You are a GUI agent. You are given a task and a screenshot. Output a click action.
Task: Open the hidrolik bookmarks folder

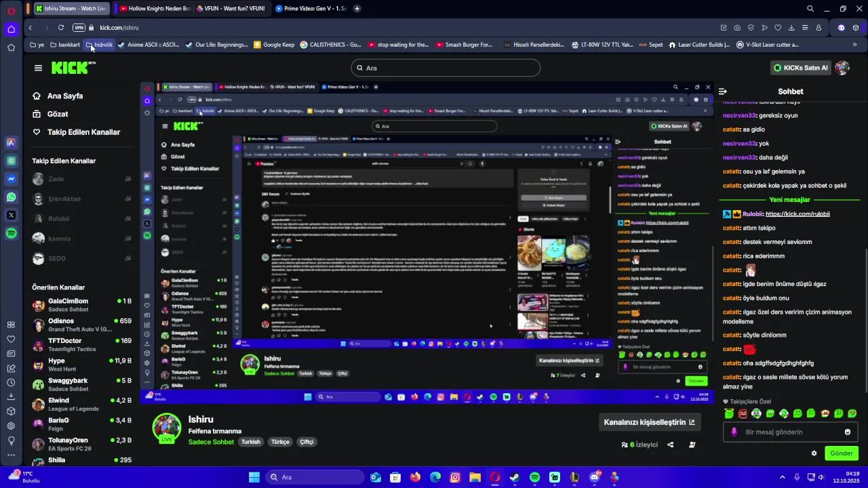100,45
